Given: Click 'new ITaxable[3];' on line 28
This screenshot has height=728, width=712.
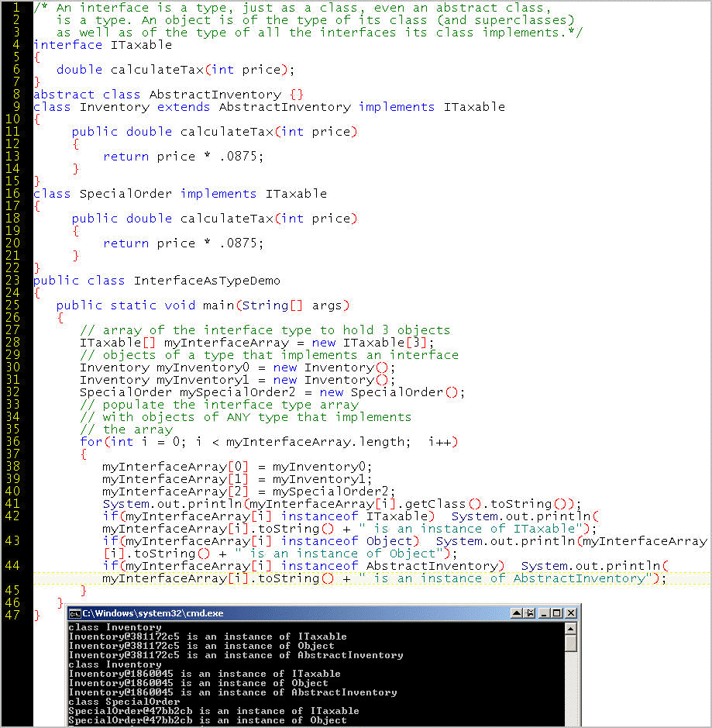Looking at the screenshot, I should click(373, 343).
